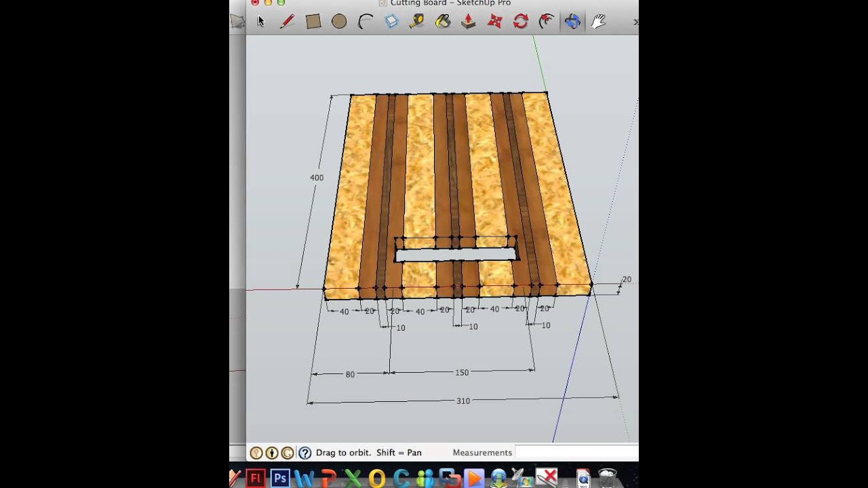Toggle the person icon in the status bar
The image size is (868, 488).
point(271,452)
